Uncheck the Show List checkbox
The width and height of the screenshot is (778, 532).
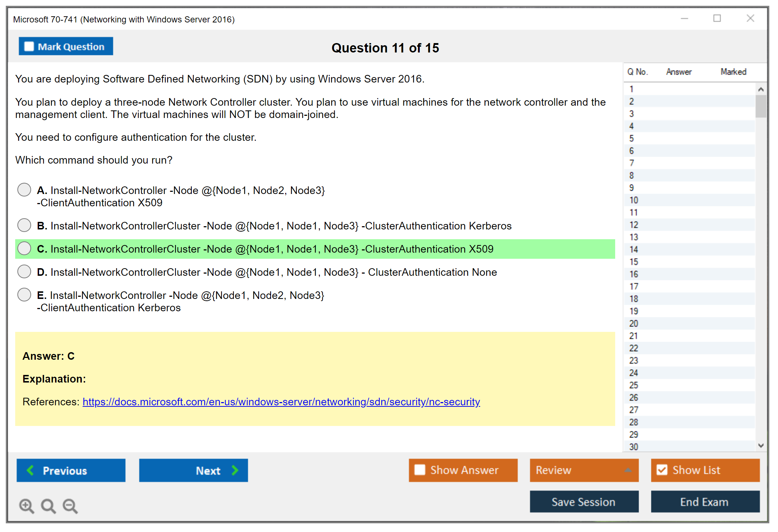pyautogui.click(x=662, y=470)
